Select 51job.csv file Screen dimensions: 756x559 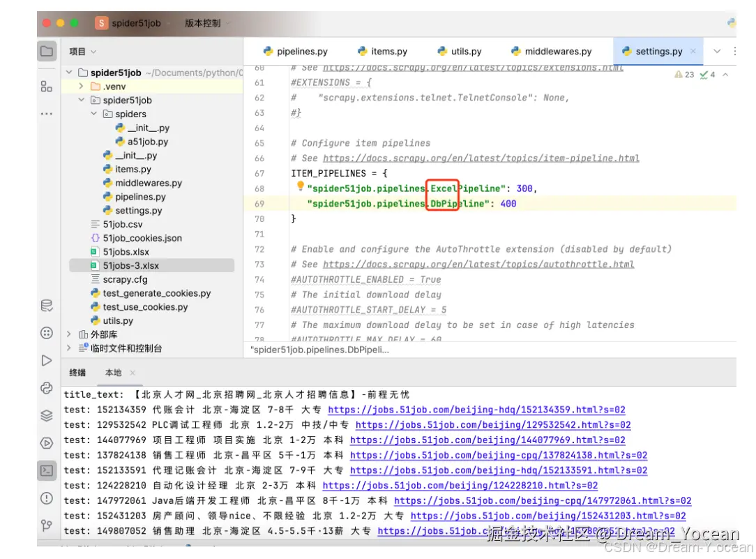tap(116, 224)
